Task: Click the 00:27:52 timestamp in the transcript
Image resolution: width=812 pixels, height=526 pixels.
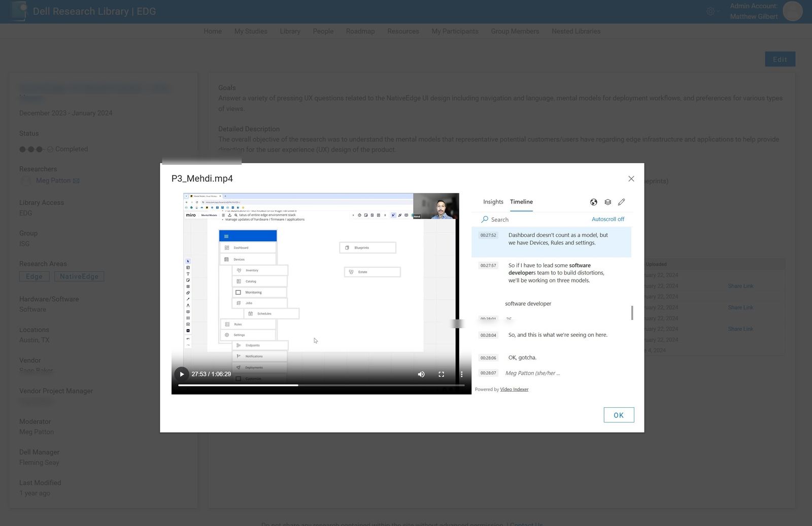Action: tap(488, 235)
